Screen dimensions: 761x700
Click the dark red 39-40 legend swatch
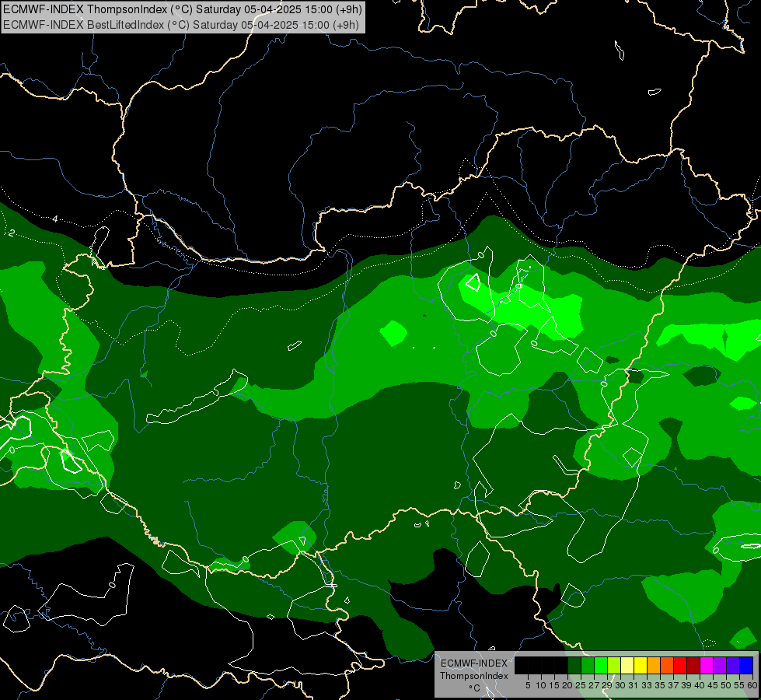(x=693, y=665)
